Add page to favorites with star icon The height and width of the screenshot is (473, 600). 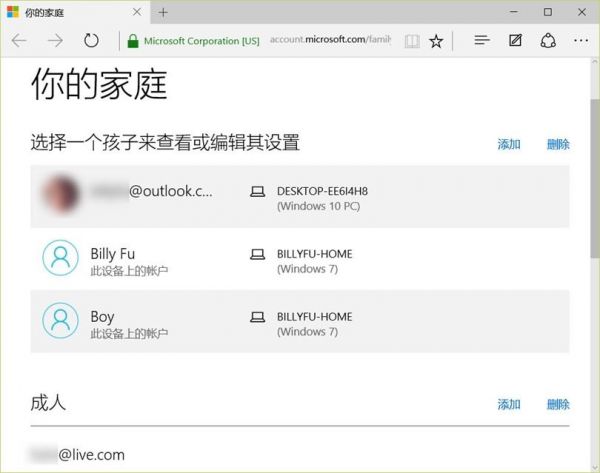(436, 41)
